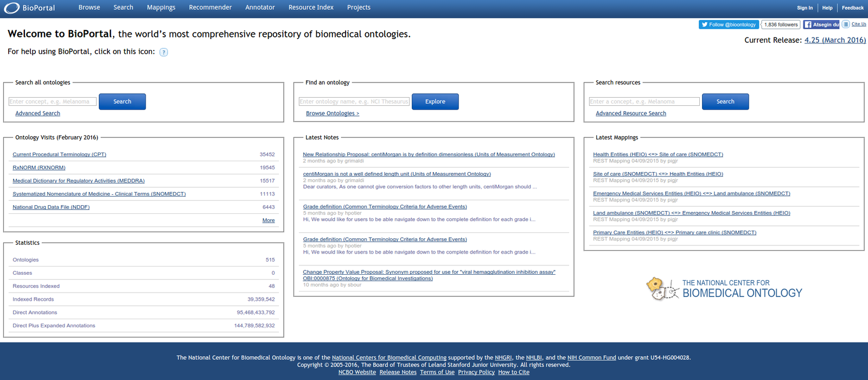Click the NHLBI footer link
The width and height of the screenshot is (868, 380).
[534, 358]
